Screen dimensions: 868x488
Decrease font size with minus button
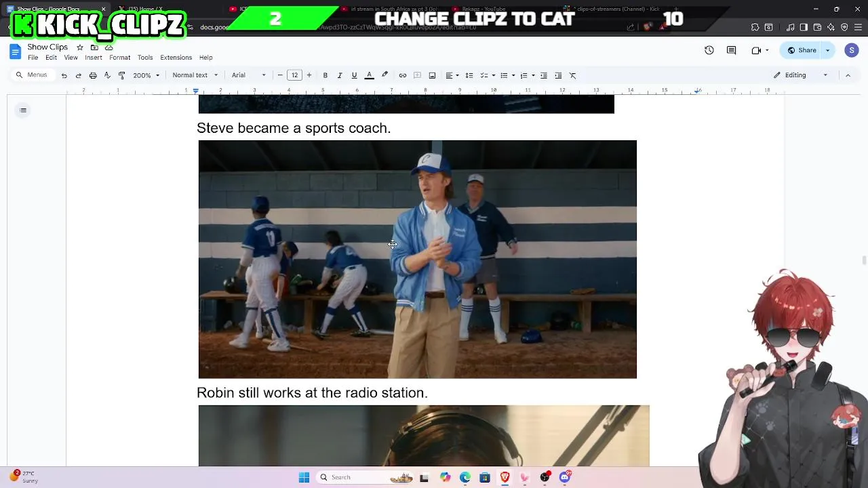[x=280, y=75]
